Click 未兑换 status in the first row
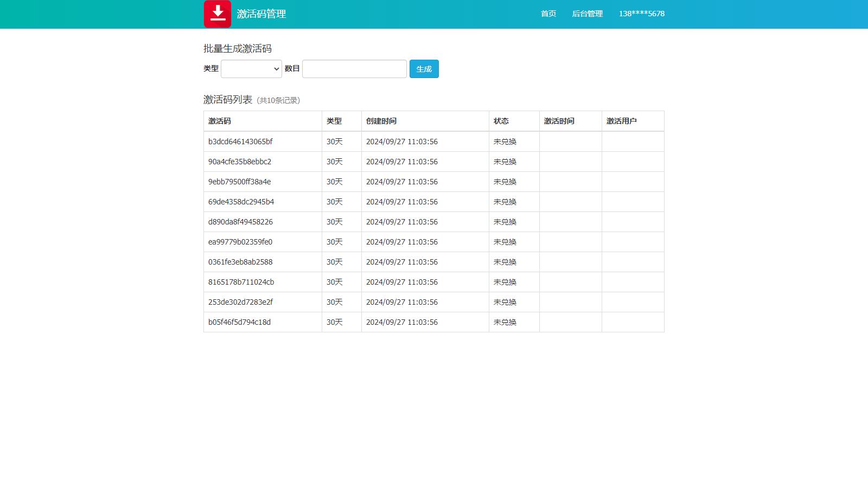 tap(505, 142)
